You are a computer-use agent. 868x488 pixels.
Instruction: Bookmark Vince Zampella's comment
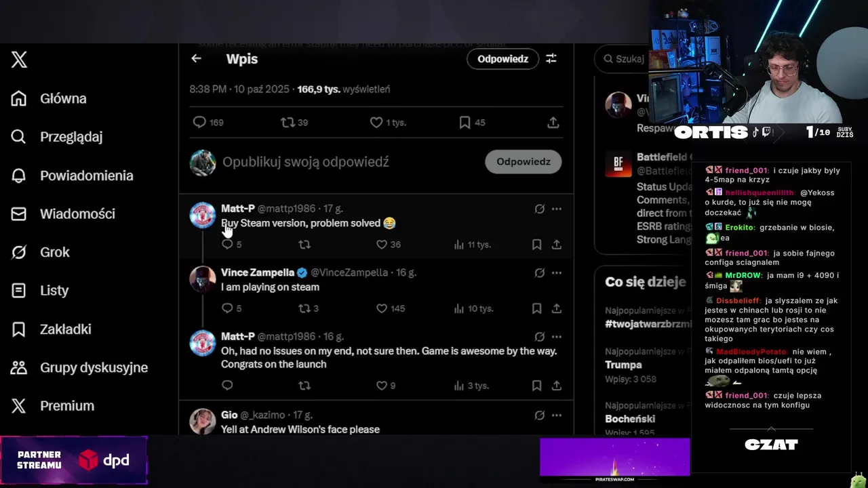point(536,308)
